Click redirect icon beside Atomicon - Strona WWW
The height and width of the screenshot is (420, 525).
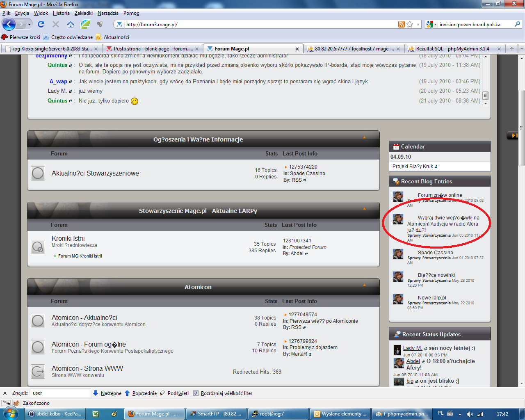point(38,372)
